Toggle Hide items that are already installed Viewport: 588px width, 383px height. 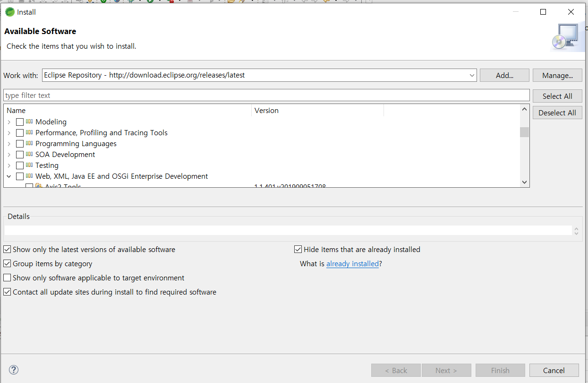click(298, 249)
